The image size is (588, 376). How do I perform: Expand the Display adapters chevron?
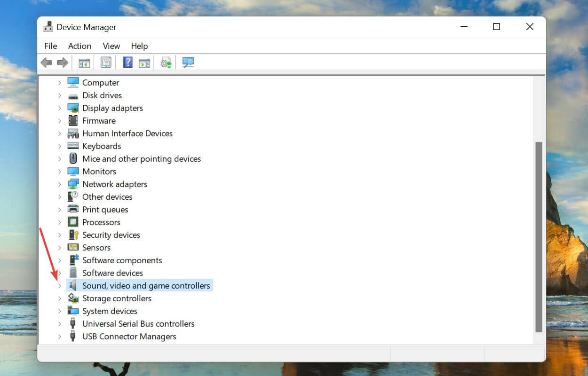tap(59, 108)
